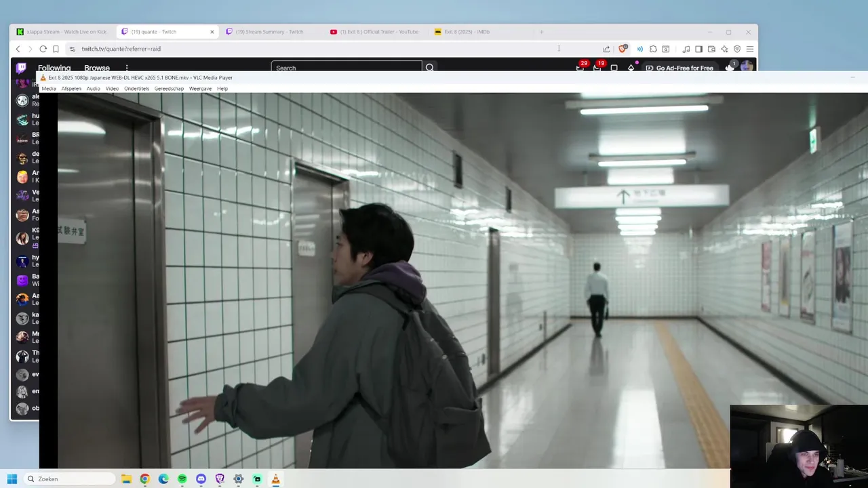The height and width of the screenshot is (488, 868).
Task: Click the VLC window title bar text
Action: [x=140, y=78]
